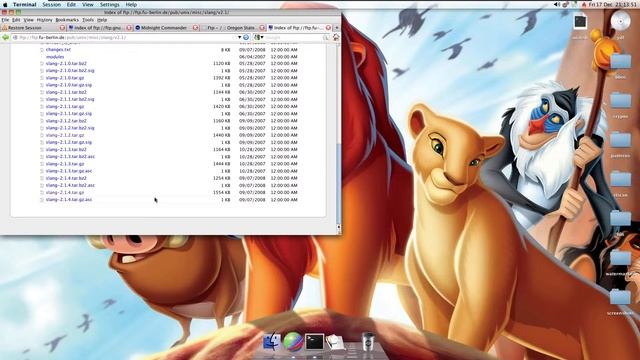Screen dimensions: 640x360
Task: Open the browser Help menu
Action: pos(102,20)
